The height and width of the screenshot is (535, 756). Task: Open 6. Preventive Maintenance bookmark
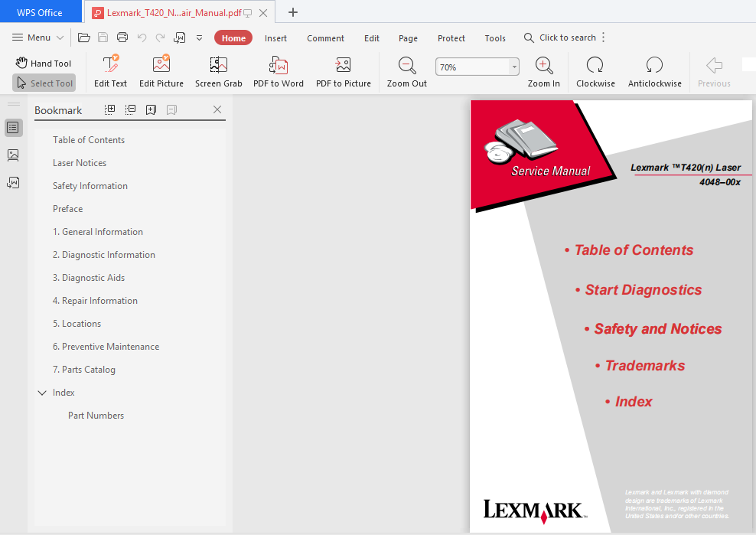106,347
